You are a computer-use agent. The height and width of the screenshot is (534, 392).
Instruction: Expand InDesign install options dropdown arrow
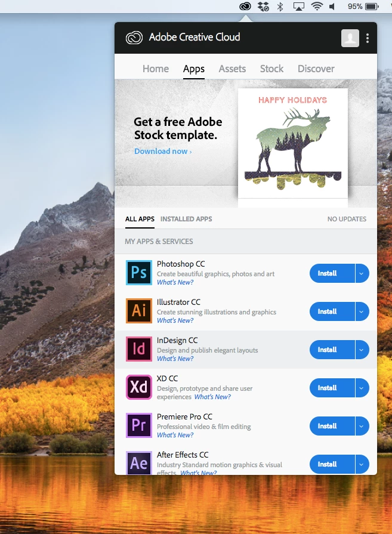click(362, 350)
